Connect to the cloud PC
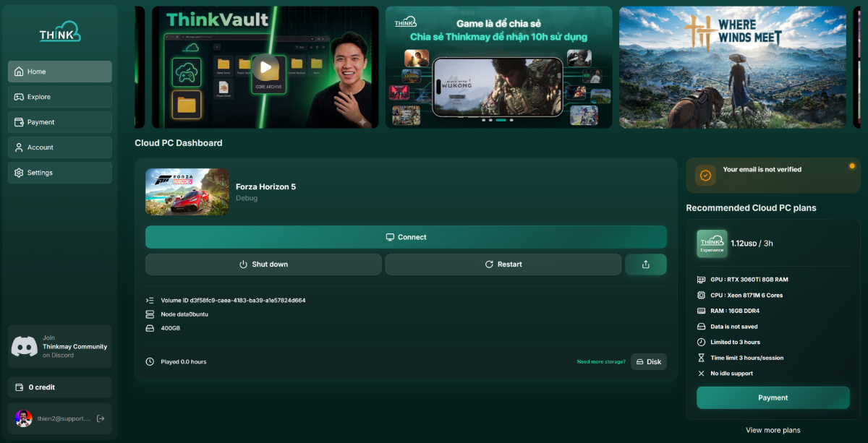Viewport: 868px width, 443px height. click(406, 237)
